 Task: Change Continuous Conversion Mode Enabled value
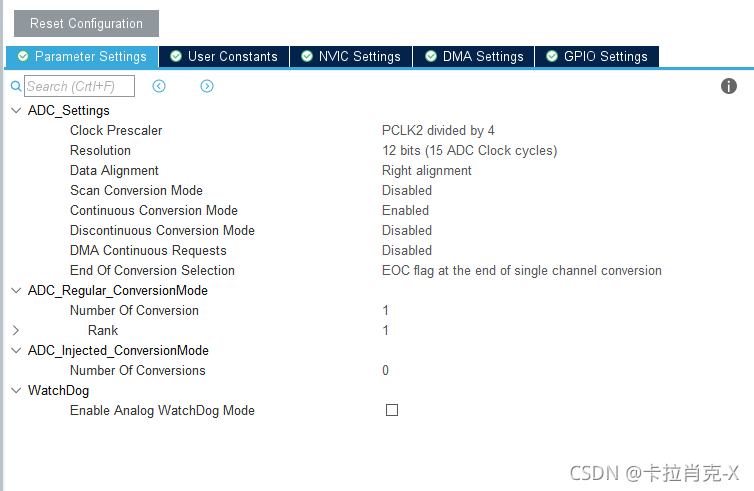405,210
